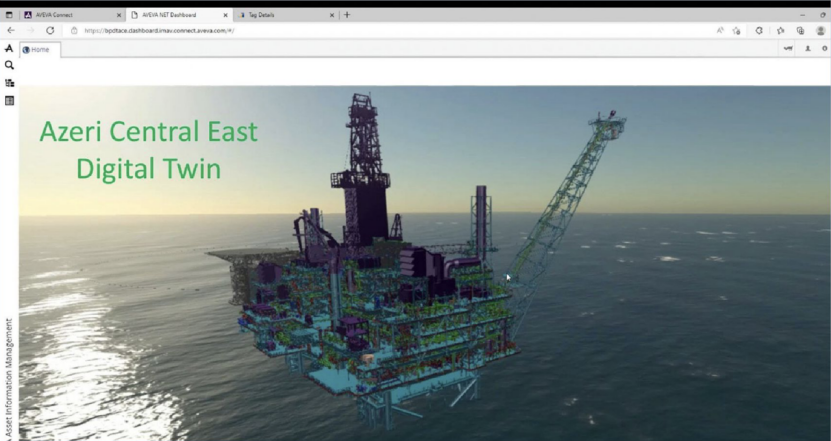Click the lock icon in the address bar
Screen dimensions: 831x441
click(74, 31)
